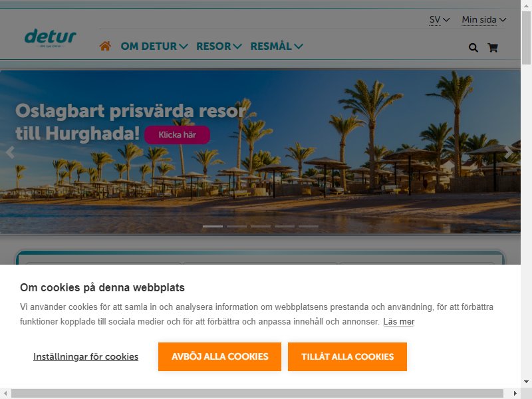This screenshot has width=532, height=399.
Task: Select the second carousel slide indicator
Action: point(237,226)
